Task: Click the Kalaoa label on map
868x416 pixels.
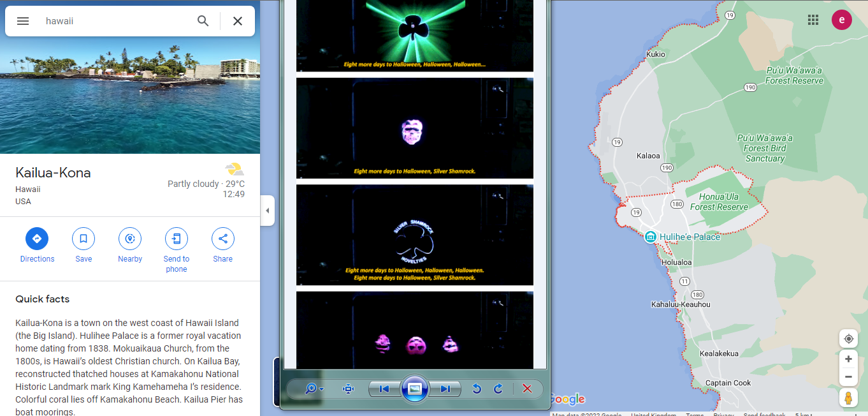Action: tap(649, 156)
